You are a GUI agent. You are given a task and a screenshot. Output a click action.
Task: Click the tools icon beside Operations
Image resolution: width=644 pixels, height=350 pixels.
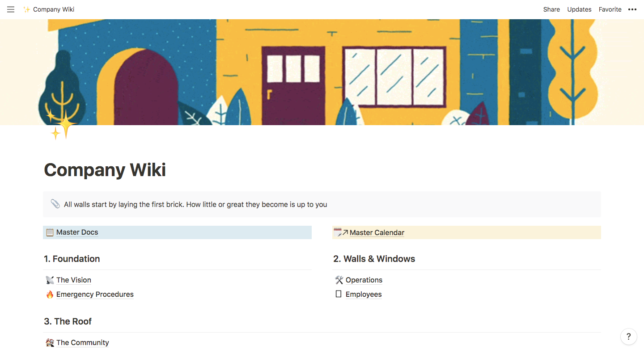tap(339, 280)
